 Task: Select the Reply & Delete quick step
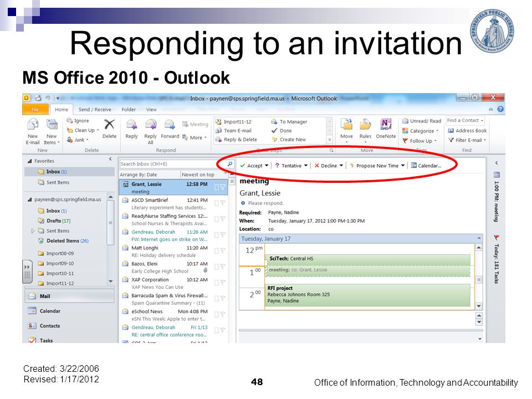click(x=236, y=140)
